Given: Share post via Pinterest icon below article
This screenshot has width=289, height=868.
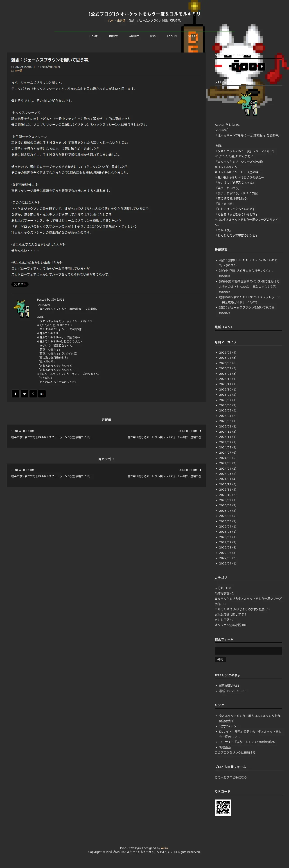Looking at the screenshot, I should click(33, 394).
